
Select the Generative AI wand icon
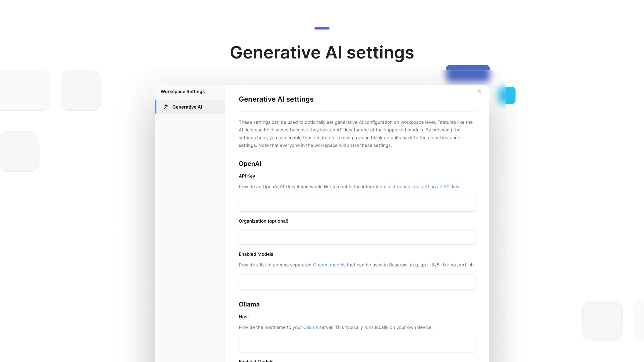(166, 107)
